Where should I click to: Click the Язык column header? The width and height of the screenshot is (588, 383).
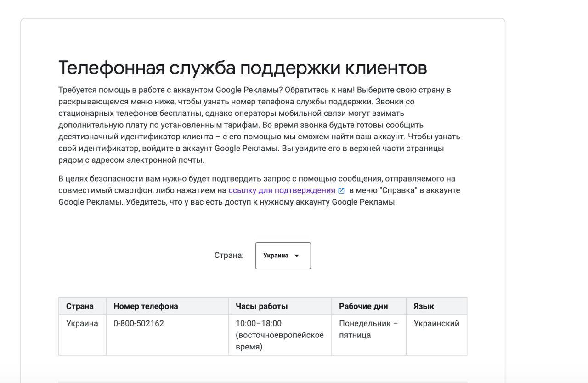pyautogui.click(x=424, y=306)
